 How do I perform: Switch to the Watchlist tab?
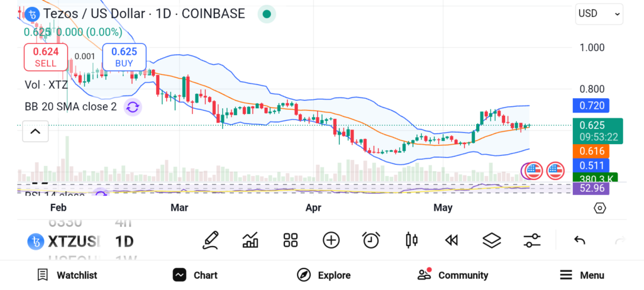point(67,275)
